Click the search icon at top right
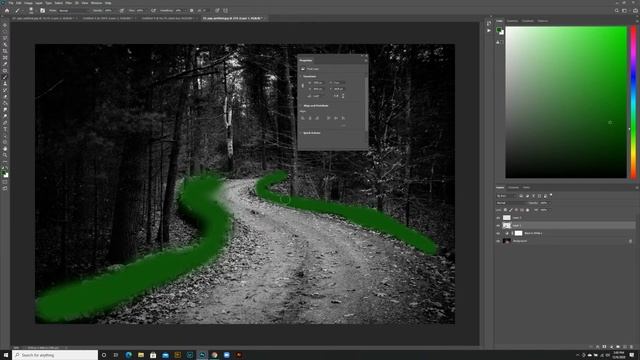 616,11
